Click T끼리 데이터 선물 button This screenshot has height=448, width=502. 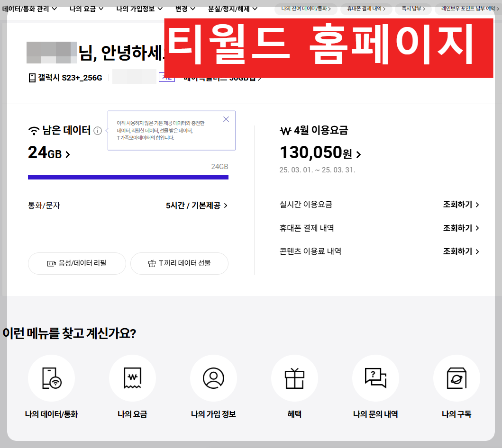[179, 263]
